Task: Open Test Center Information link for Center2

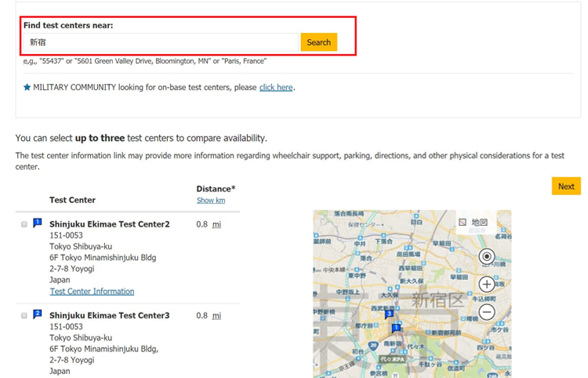Action: click(92, 292)
